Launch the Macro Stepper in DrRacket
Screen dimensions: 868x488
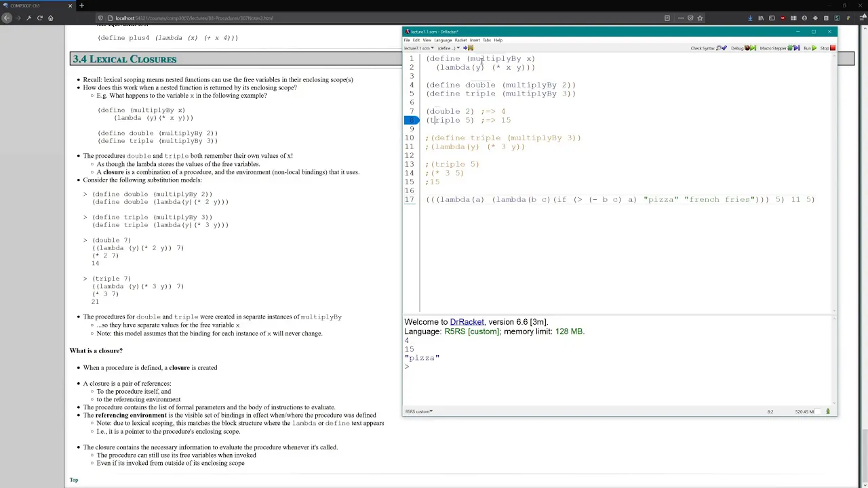click(780, 48)
